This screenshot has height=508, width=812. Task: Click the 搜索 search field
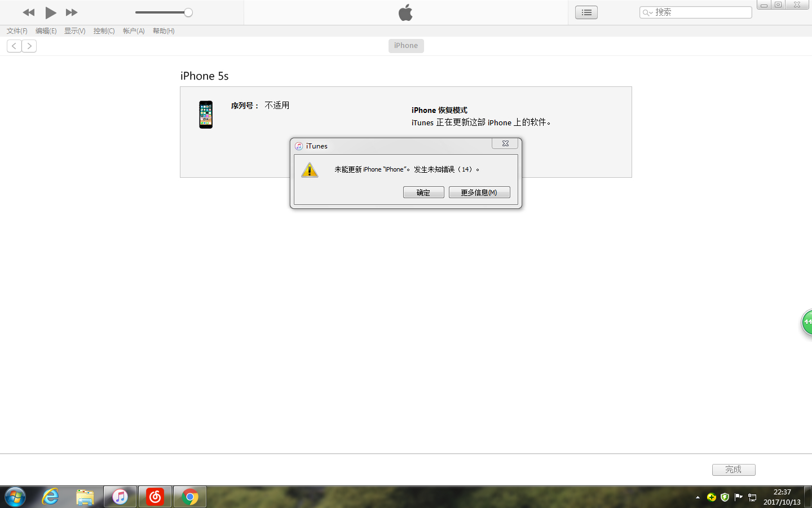pyautogui.click(x=696, y=12)
